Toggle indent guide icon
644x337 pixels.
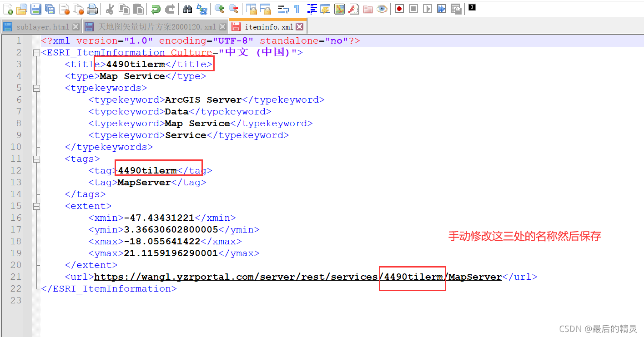coord(312,9)
